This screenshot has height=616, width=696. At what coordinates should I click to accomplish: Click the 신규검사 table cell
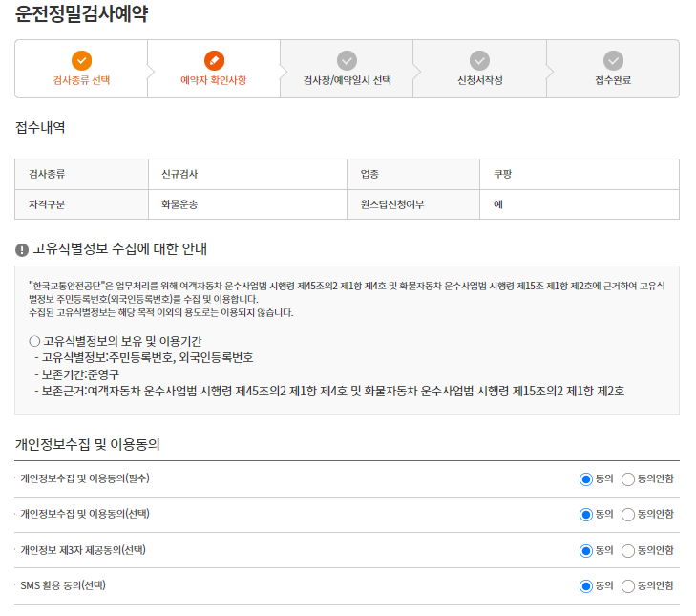pos(247,174)
